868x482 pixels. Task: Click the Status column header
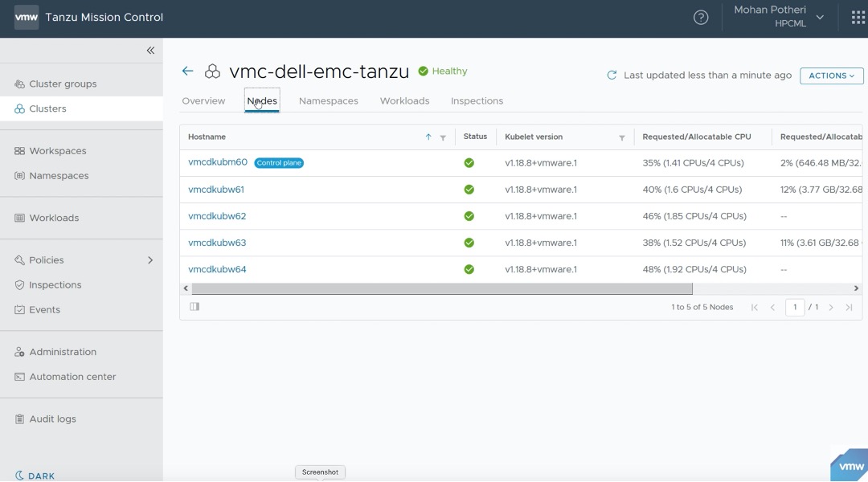point(475,136)
